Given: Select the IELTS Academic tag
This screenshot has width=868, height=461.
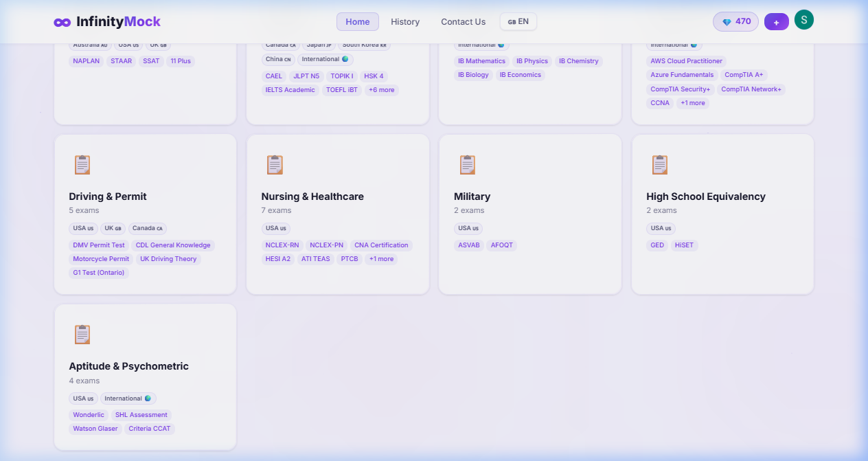Looking at the screenshot, I should [290, 90].
